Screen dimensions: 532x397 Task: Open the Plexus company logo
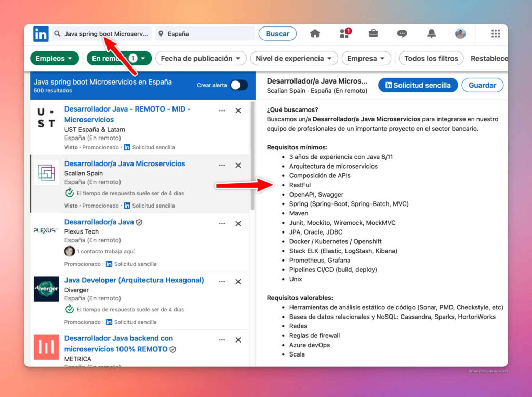(x=46, y=230)
